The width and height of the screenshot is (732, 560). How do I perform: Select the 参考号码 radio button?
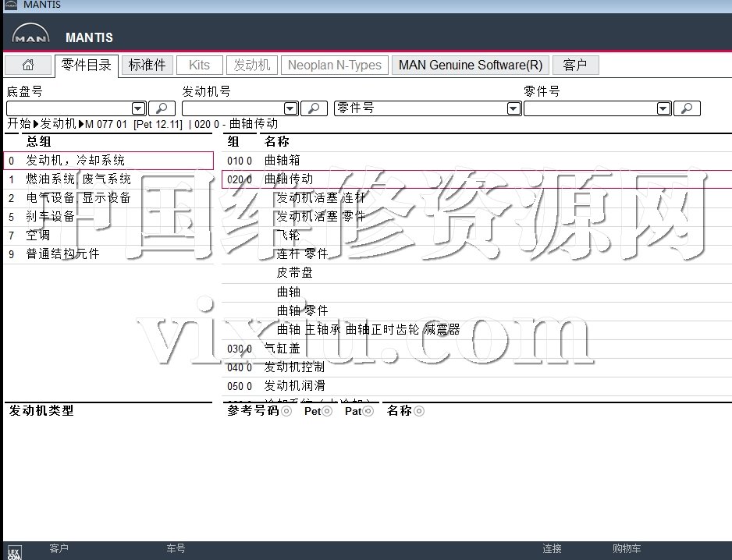pos(286,411)
